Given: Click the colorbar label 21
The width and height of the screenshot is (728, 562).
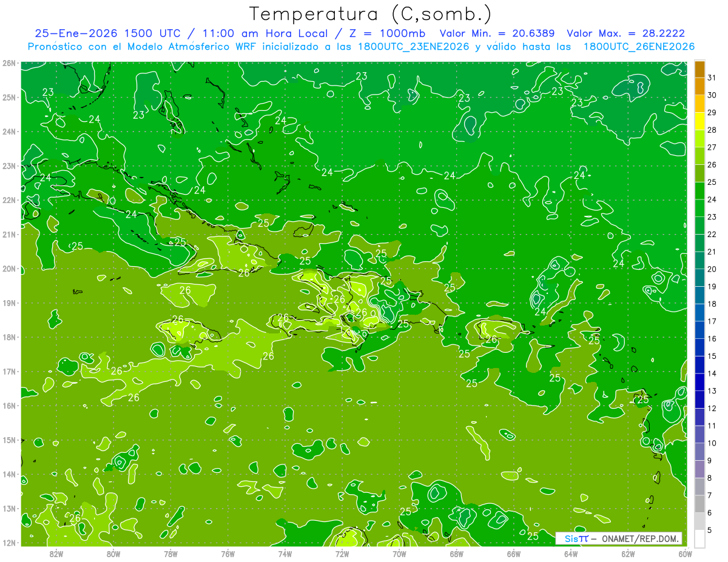Looking at the screenshot, I should pos(712,252).
